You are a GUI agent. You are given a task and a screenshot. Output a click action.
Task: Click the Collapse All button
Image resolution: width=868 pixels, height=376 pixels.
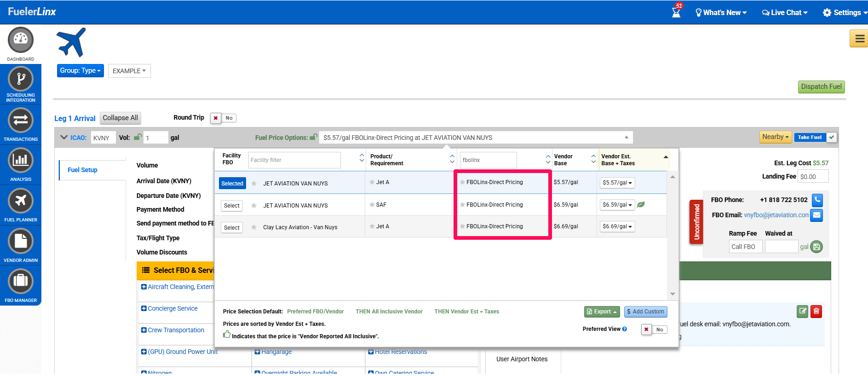(x=121, y=118)
